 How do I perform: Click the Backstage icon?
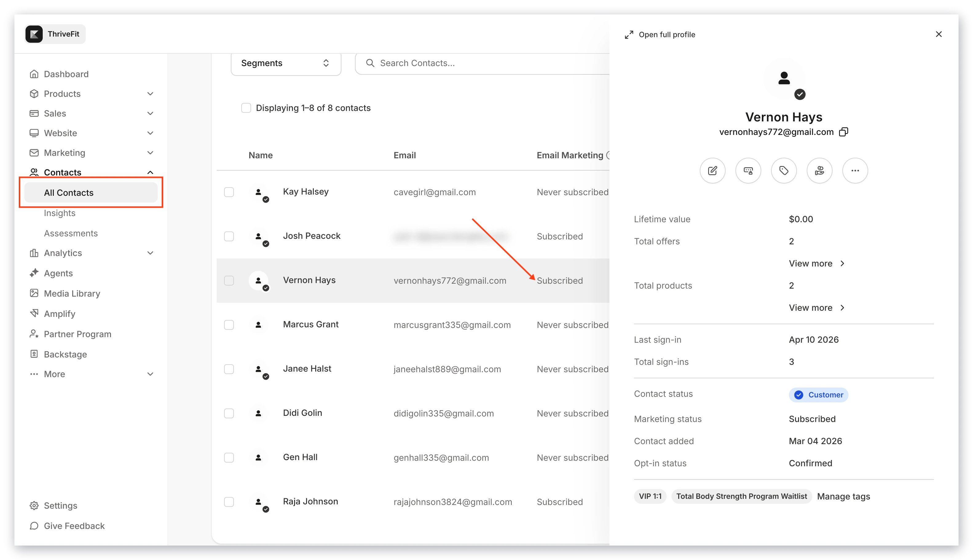(34, 354)
